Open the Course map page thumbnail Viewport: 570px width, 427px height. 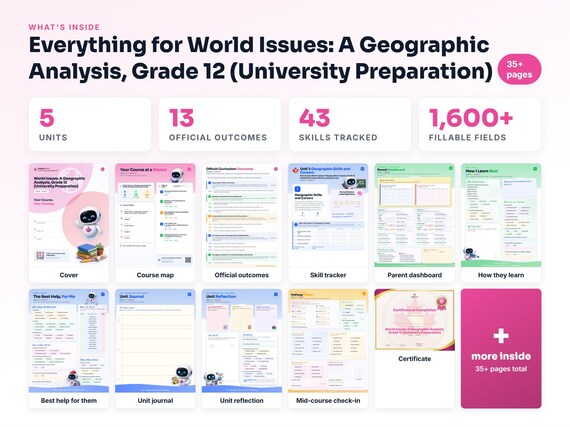(x=155, y=215)
